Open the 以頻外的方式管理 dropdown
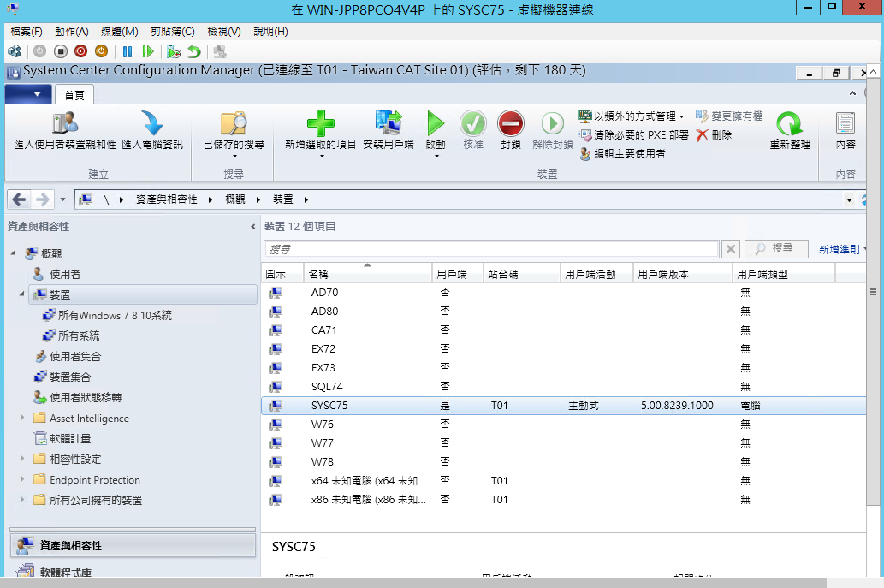This screenshot has height=588, width=884. pos(632,116)
